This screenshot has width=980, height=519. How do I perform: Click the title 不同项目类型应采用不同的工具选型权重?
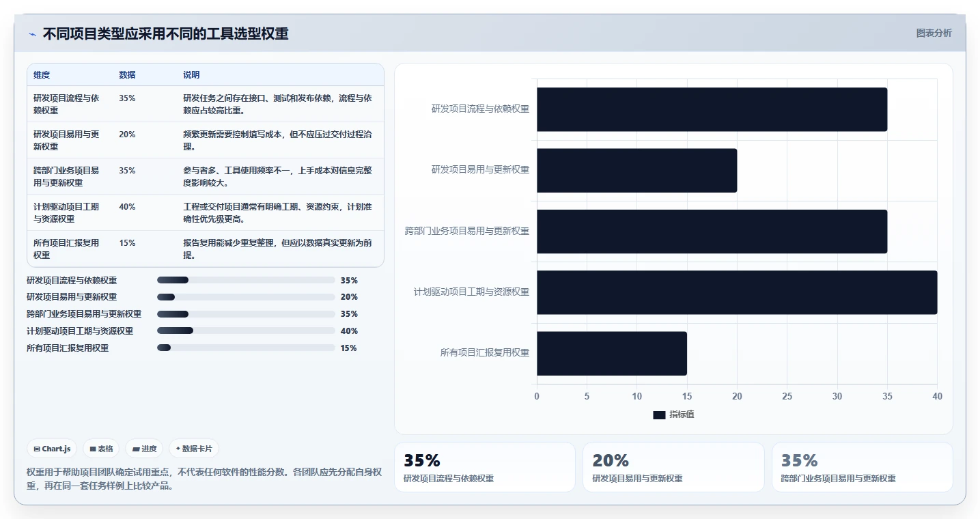[165, 33]
